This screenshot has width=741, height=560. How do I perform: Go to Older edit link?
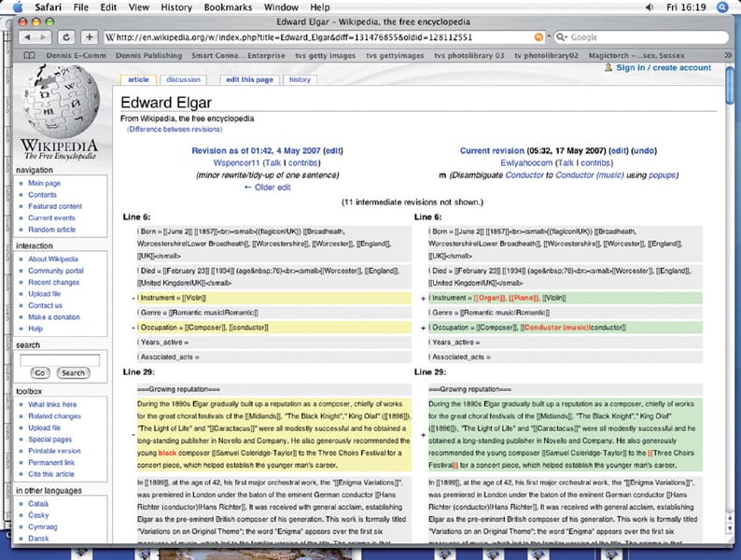click(268, 188)
